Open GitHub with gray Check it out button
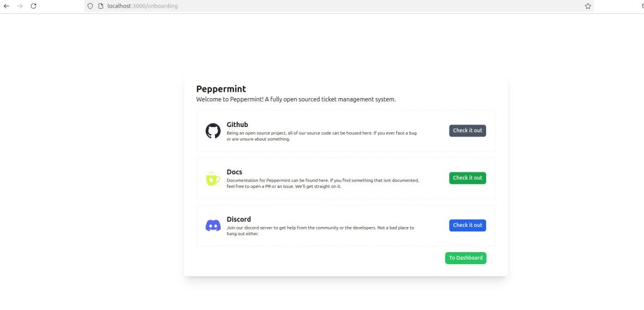The width and height of the screenshot is (644, 310). [467, 131]
